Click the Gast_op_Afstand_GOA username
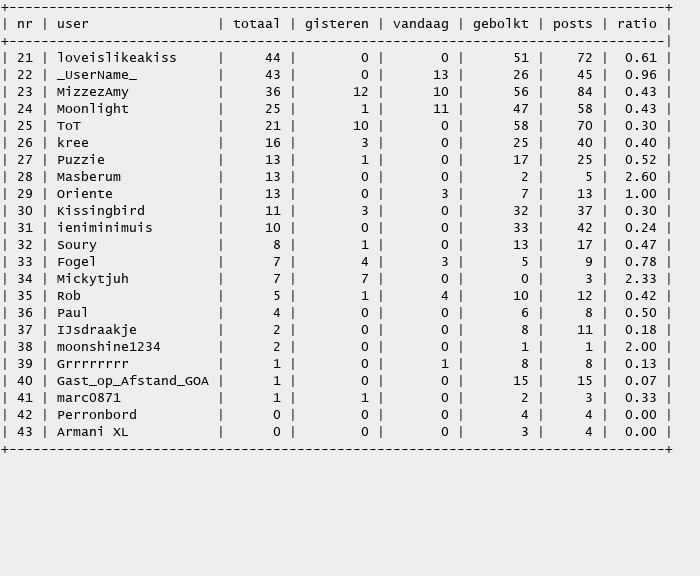 (x=133, y=381)
